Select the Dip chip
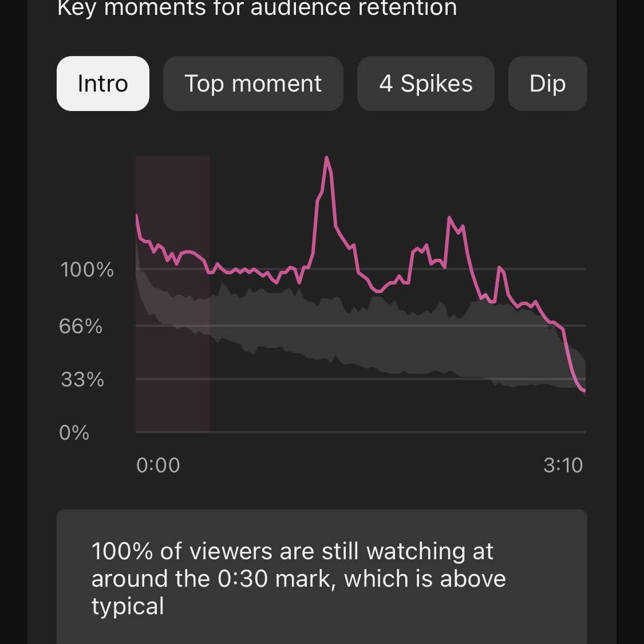This screenshot has height=644, width=644. tap(547, 84)
